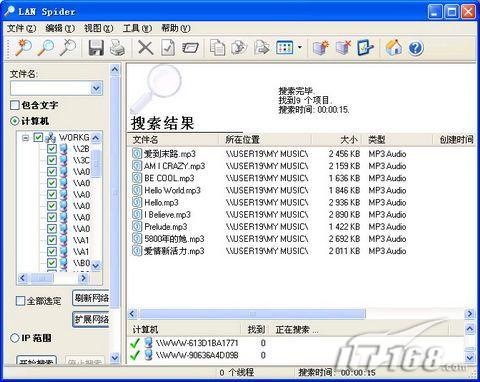Click the third gray magnifier icon
Image resolution: width=480 pixels, height=382 pixels.
click(x=68, y=48)
